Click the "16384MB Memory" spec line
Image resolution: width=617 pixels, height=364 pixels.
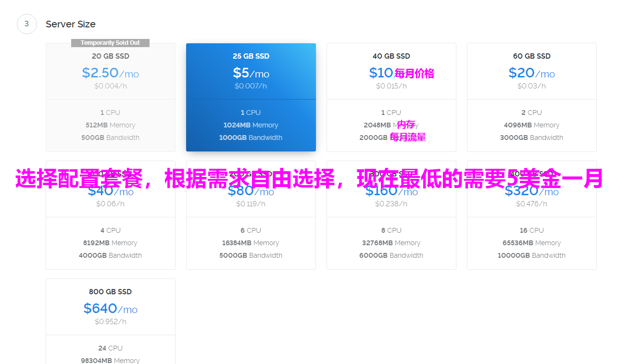click(251, 243)
